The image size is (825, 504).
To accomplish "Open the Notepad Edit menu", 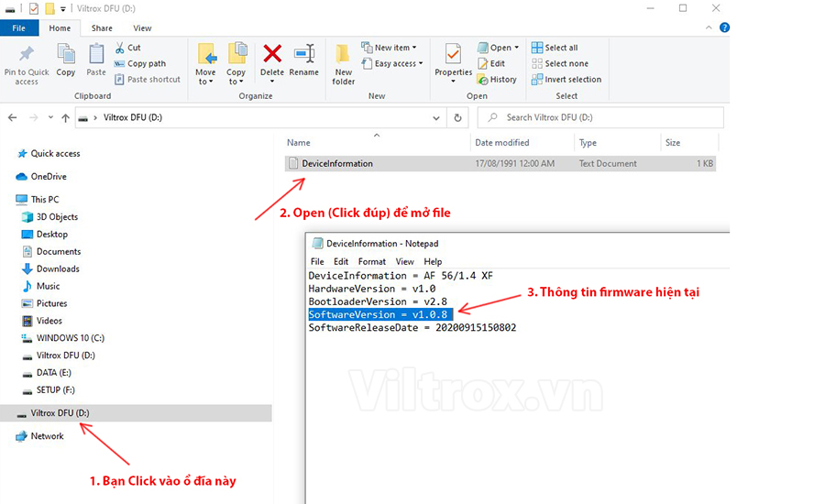I will tap(341, 261).
